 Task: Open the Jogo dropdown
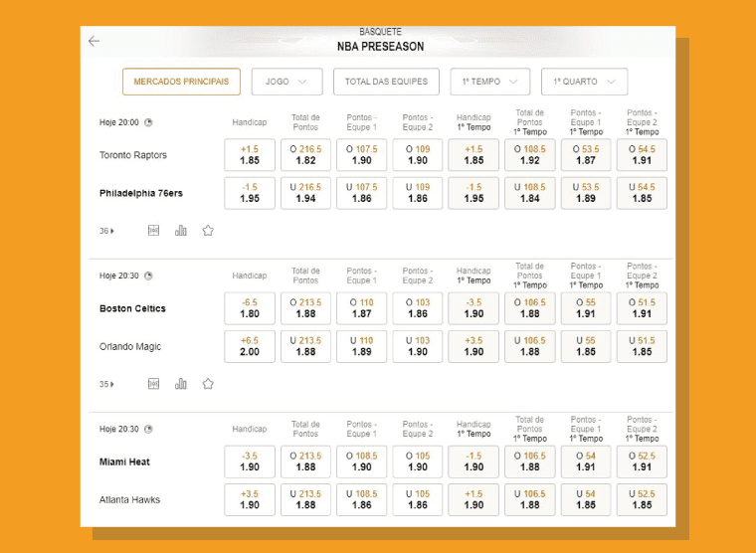[286, 82]
